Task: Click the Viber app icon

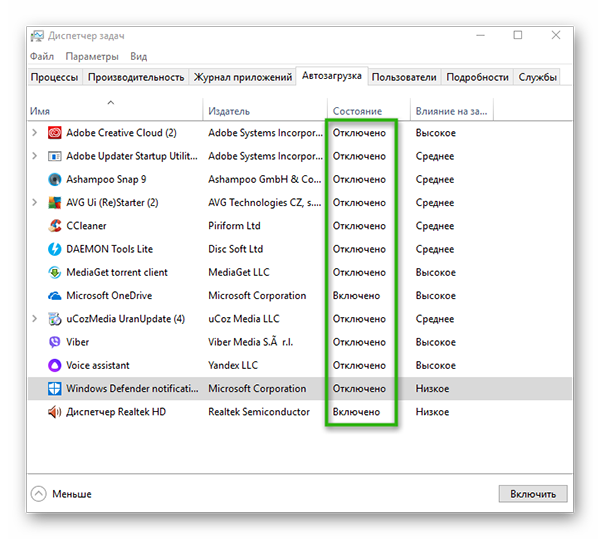Action: point(55,342)
